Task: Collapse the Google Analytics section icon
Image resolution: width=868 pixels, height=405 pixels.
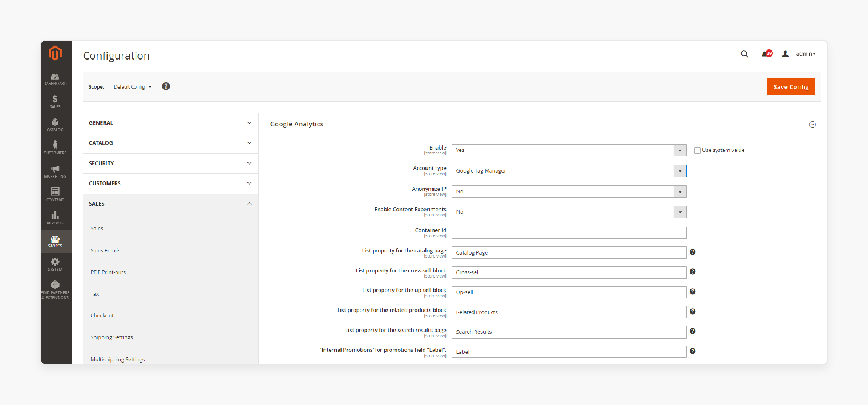Action: (x=812, y=125)
